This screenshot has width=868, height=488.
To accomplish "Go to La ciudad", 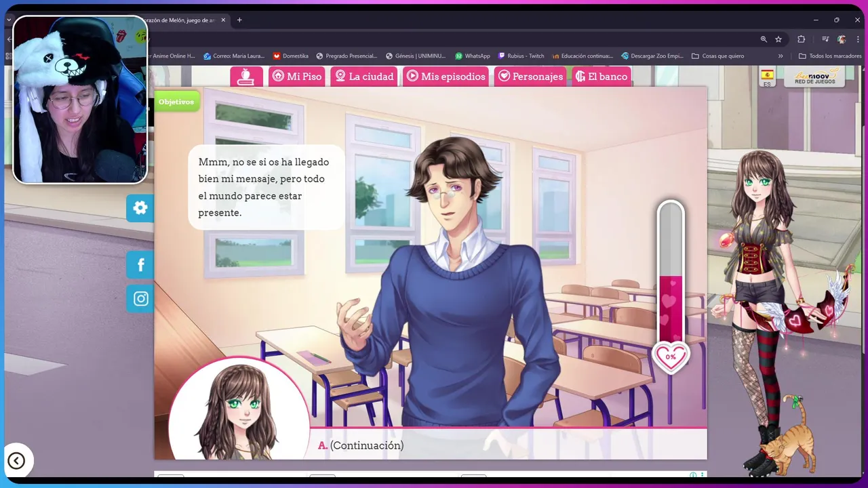I will [x=364, y=76].
